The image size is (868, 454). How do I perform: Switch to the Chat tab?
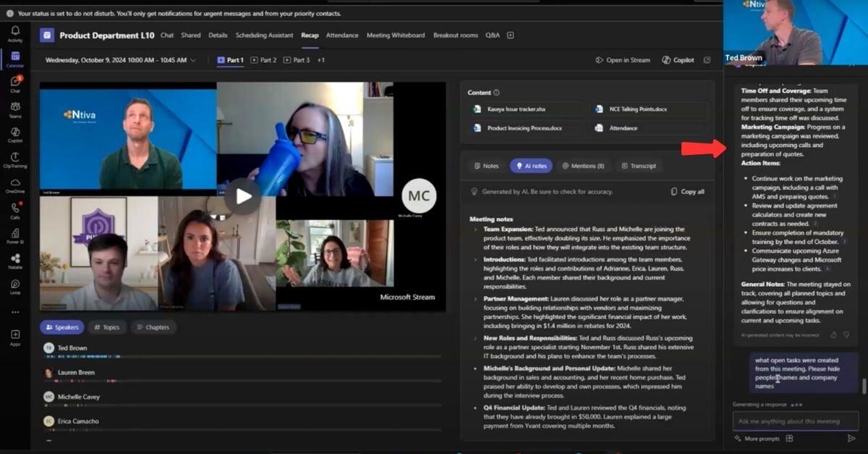[x=167, y=35]
